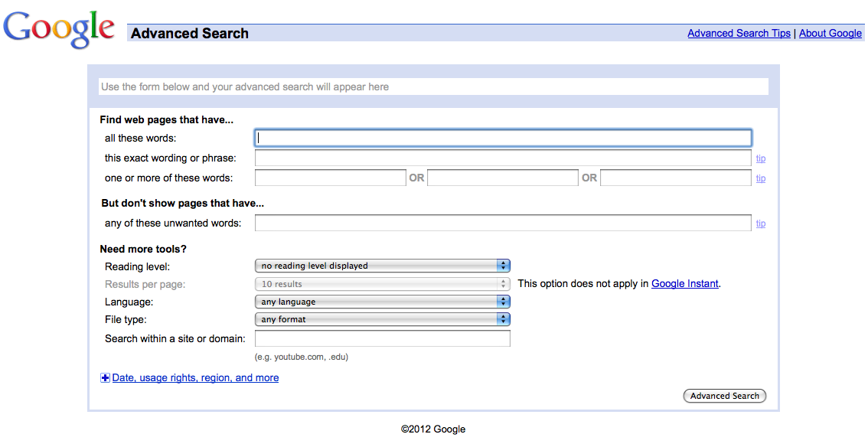Click the tip link for unwanted words

[x=761, y=224]
